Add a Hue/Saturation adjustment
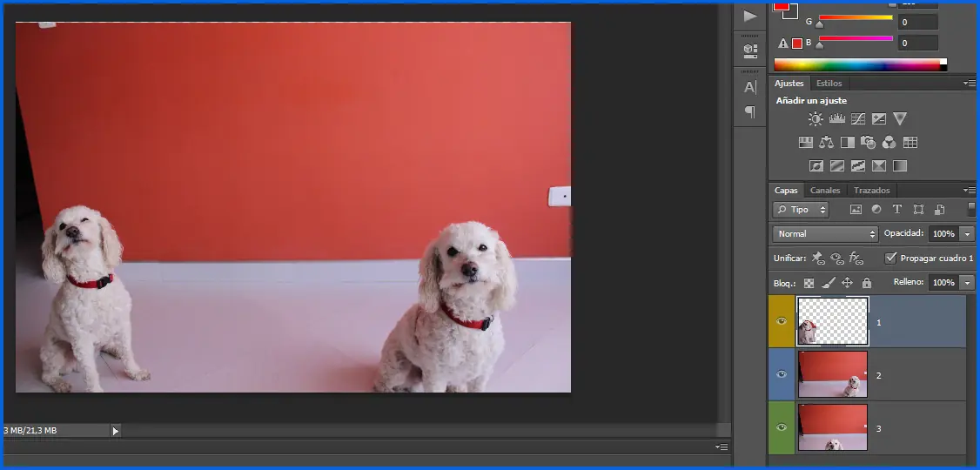980x470 pixels. coord(806,143)
